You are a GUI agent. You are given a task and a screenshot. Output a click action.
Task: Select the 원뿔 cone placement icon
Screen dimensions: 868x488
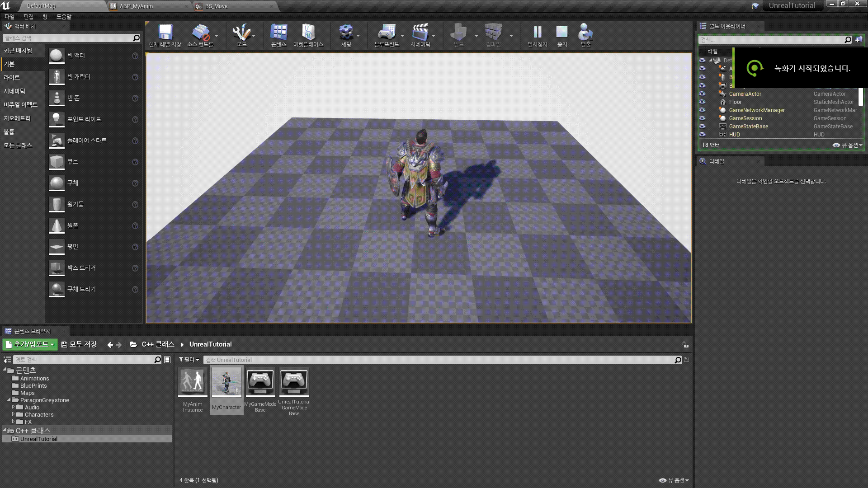click(57, 225)
